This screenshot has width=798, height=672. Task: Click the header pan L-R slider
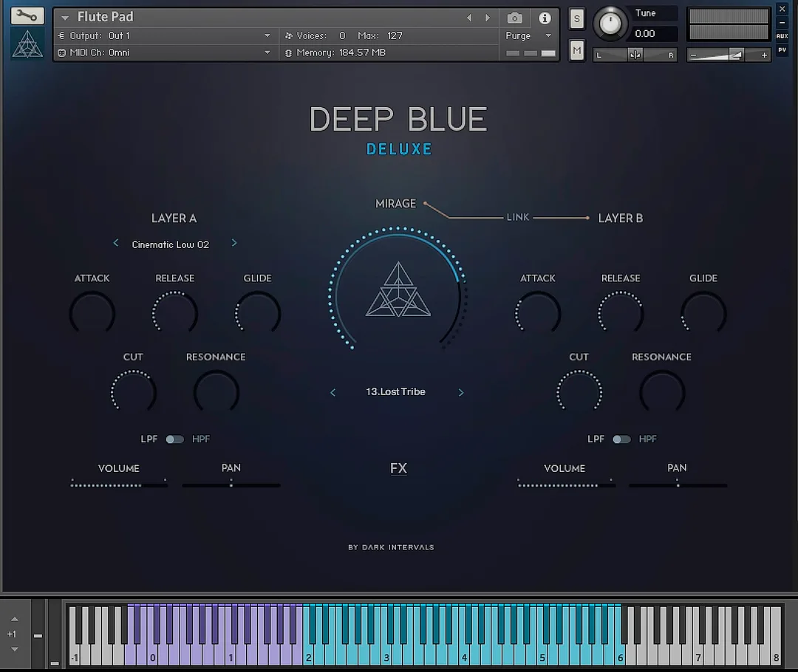[635, 55]
